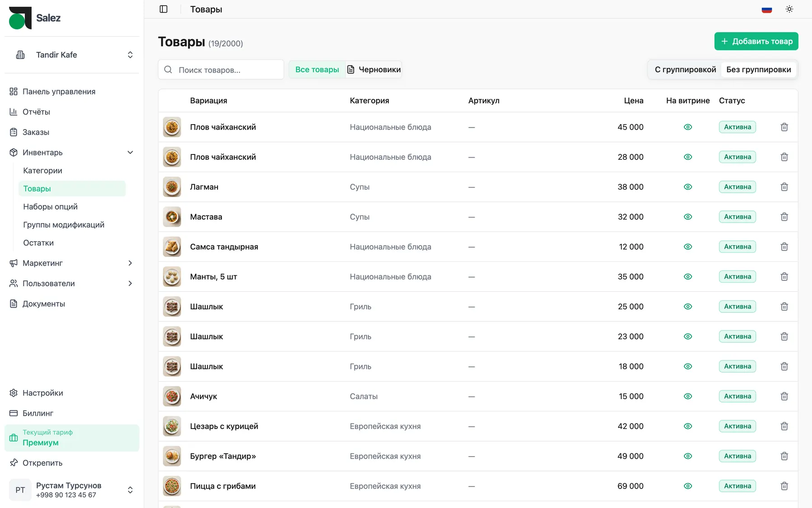
Task: Hide Манты, 5 шт from showcase
Action: [688, 277]
